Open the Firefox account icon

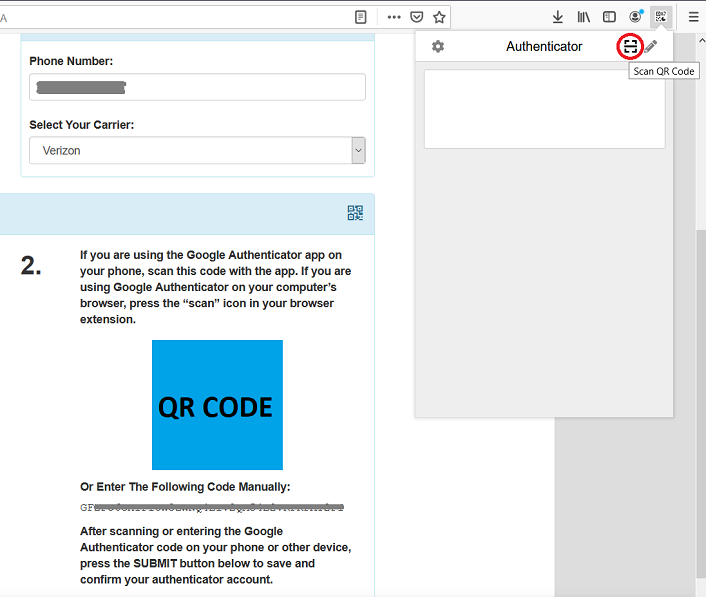[635, 17]
